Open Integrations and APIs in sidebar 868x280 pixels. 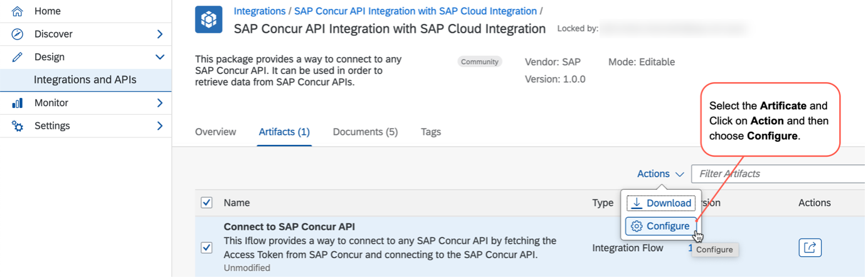[x=85, y=80]
